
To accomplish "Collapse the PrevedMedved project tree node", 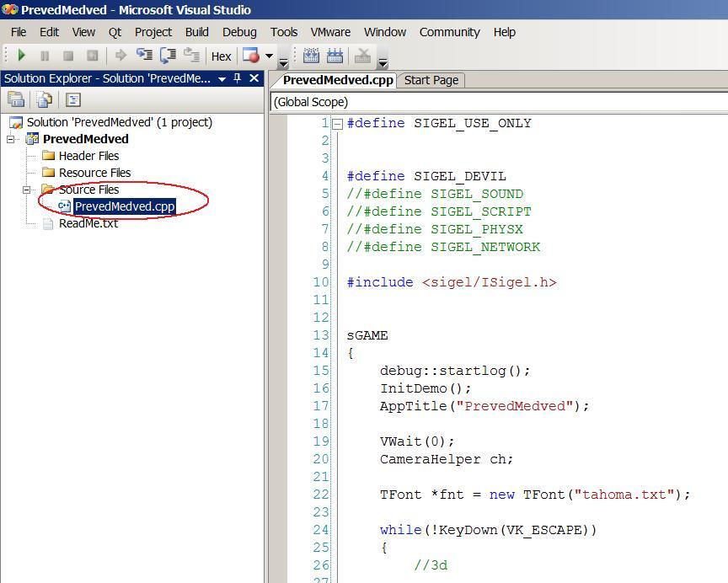I will [x=11, y=139].
